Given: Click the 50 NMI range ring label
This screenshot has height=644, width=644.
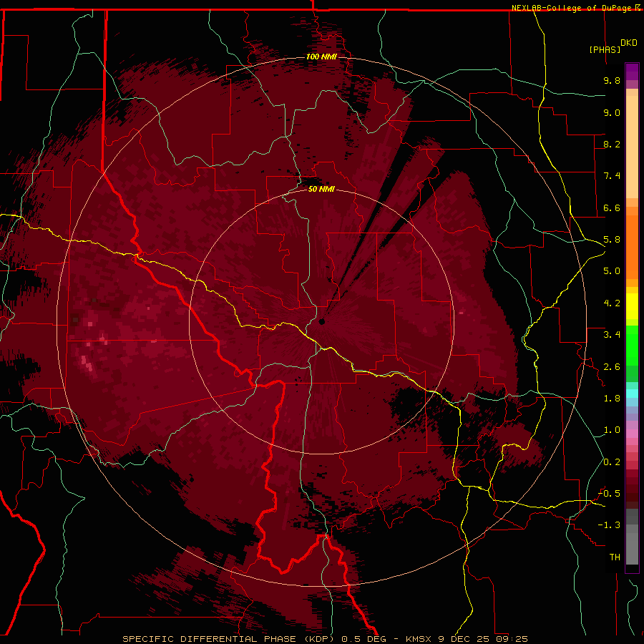Looking at the screenshot, I should pyautogui.click(x=321, y=189).
